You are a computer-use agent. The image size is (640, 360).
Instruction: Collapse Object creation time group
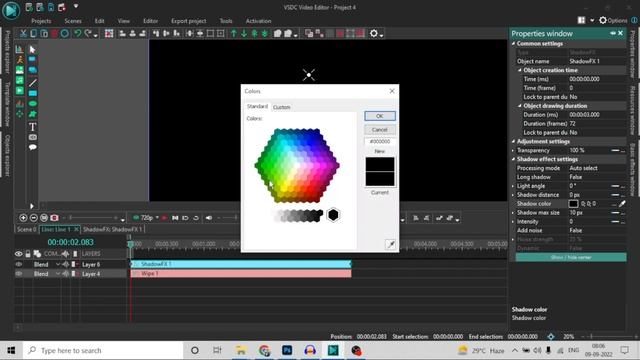(520, 70)
